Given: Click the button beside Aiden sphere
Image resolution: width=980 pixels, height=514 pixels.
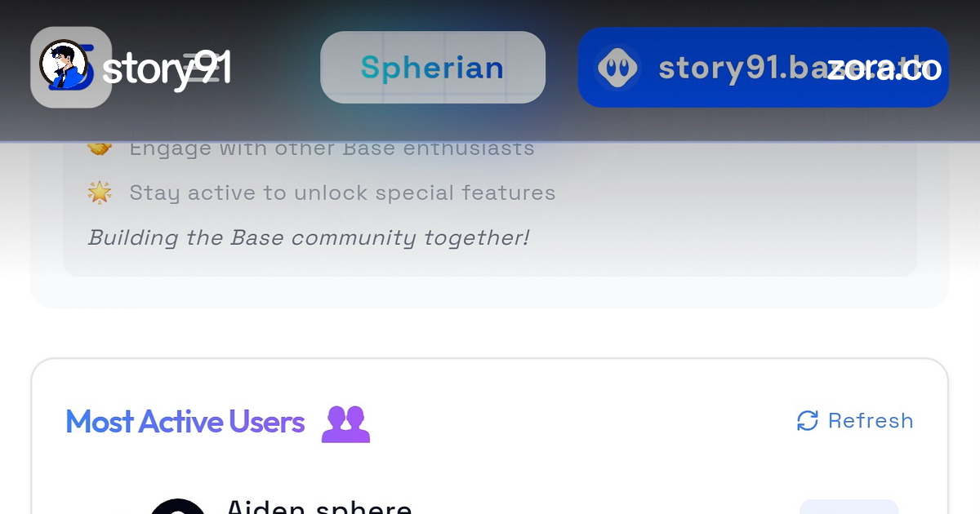Looking at the screenshot, I should pyautogui.click(x=849, y=507).
